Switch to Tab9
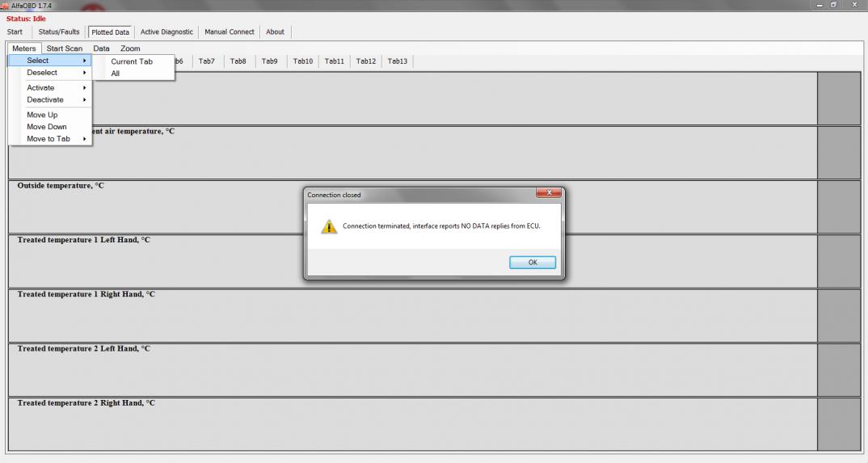The image size is (868, 463). click(270, 61)
